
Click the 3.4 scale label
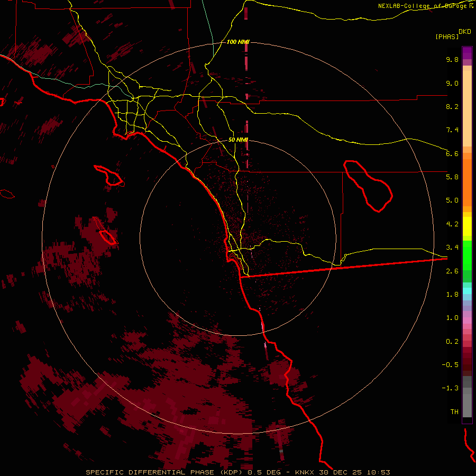[452, 248]
